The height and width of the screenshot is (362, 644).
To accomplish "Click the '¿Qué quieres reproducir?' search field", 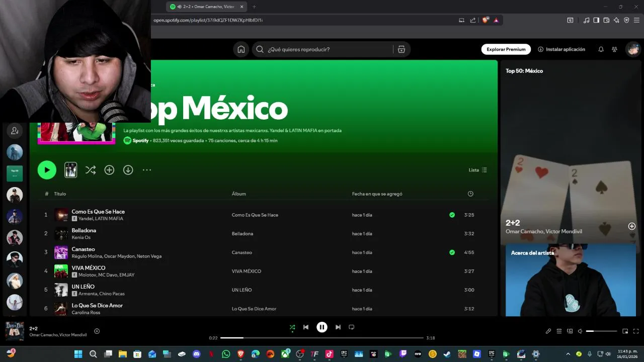I will coord(322,49).
